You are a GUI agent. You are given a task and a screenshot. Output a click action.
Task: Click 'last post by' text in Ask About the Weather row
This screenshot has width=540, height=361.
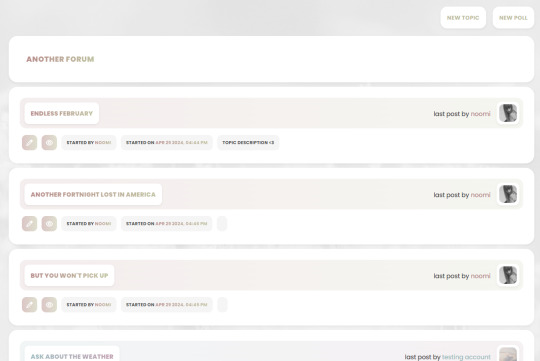[423, 357]
